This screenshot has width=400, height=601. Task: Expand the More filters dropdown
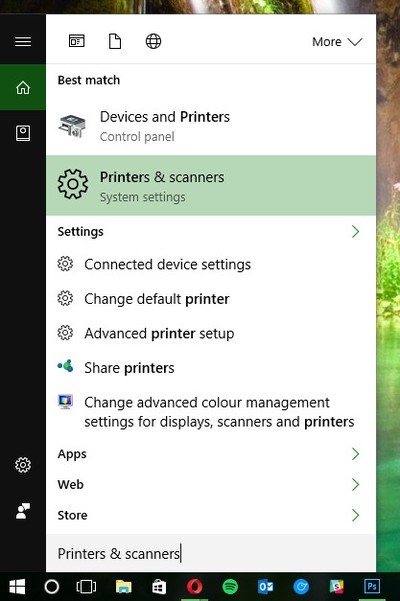[x=337, y=41]
